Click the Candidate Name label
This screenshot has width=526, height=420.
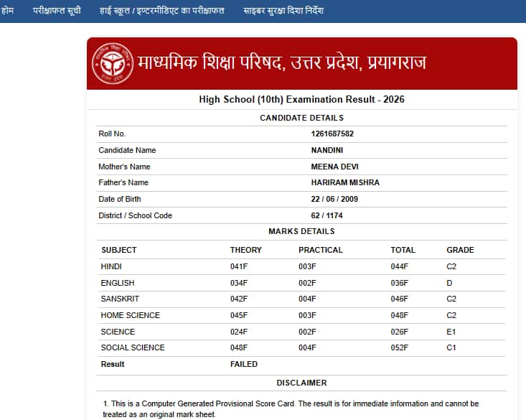pyautogui.click(x=127, y=150)
